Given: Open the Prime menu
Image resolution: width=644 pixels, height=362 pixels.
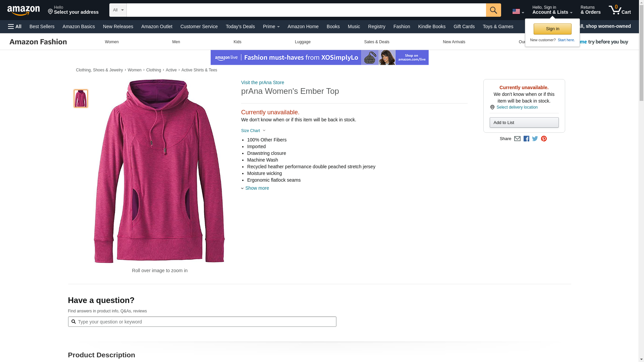Looking at the screenshot, I should pos(271,26).
